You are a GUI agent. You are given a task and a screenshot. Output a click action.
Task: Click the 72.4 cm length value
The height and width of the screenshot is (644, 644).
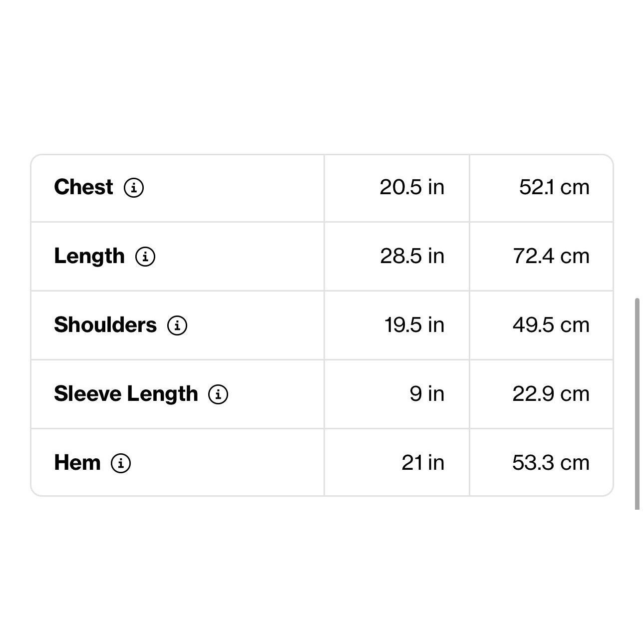551,256
